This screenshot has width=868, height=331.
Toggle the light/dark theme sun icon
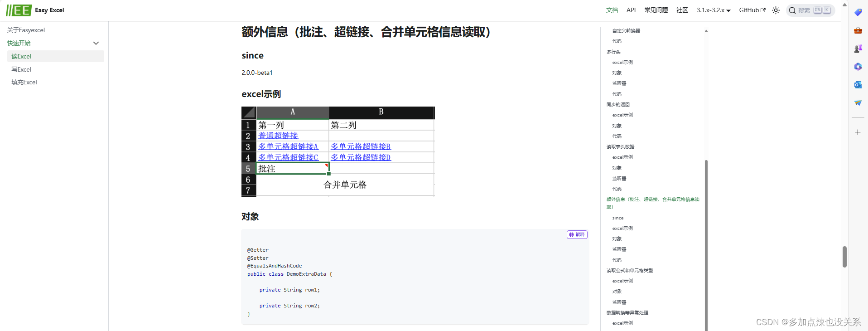(x=776, y=10)
